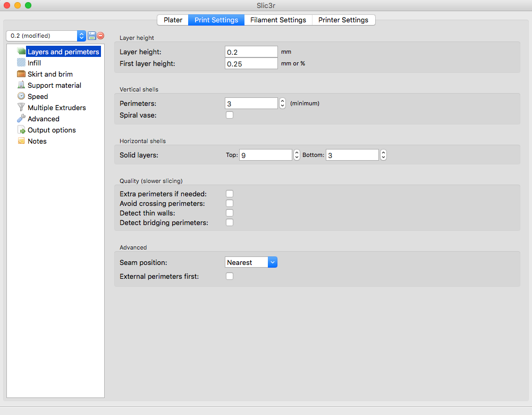
Task: Click the save preset floppy disk icon
Action: (x=92, y=36)
